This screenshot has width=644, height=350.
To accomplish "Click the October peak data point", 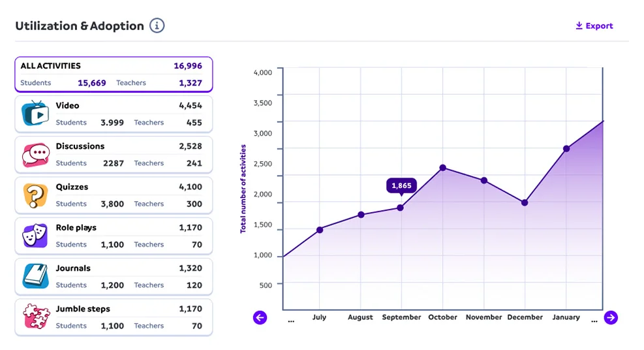I will [x=442, y=168].
